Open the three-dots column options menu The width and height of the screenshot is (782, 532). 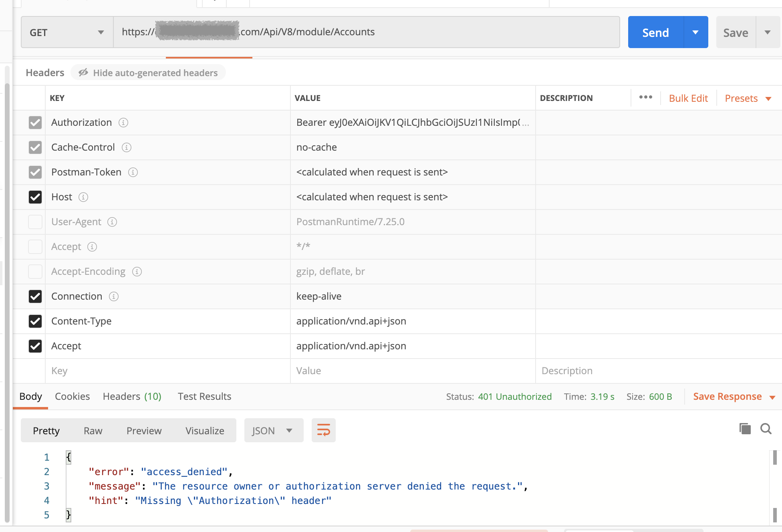tap(646, 97)
